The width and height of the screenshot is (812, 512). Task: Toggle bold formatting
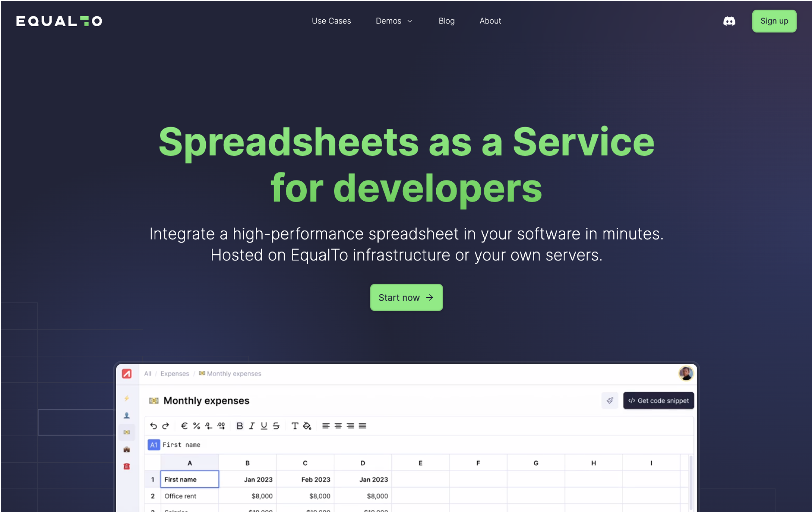tap(240, 426)
